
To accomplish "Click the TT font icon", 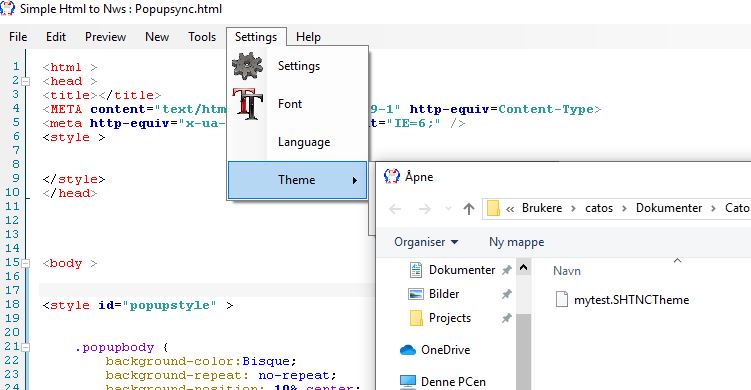I will [247, 104].
